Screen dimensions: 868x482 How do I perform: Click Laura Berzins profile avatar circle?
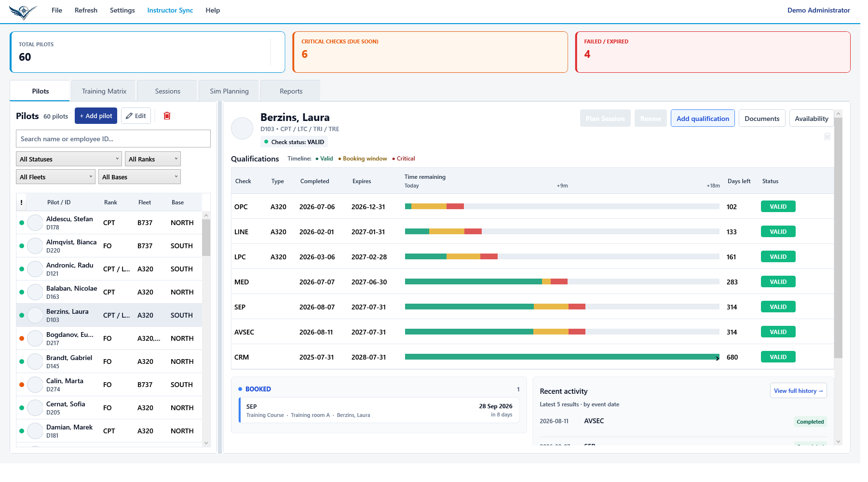click(x=242, y=128)
